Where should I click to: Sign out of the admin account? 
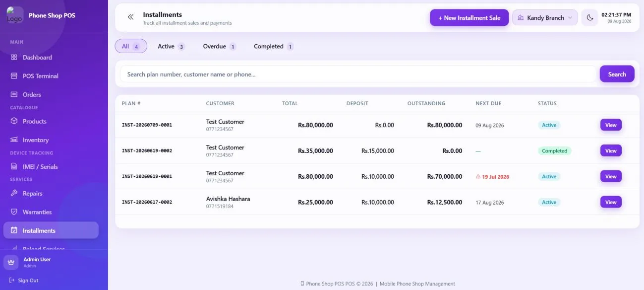coord(24,281)
